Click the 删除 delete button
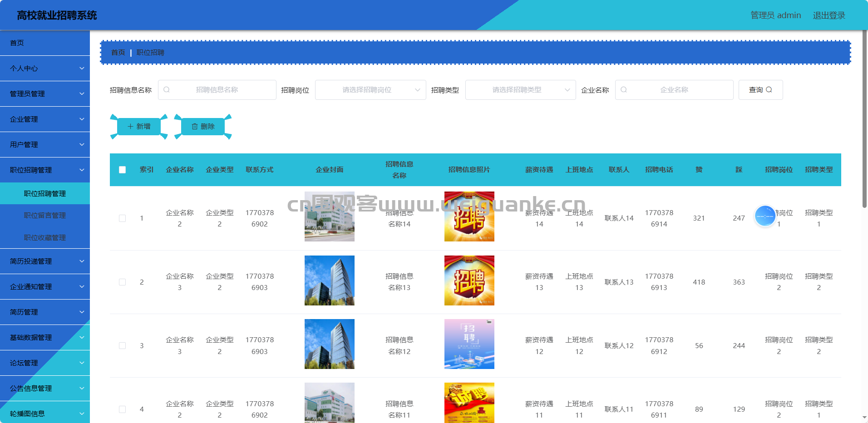Image resolution: width=868 pixels, height=423 pixels. pos(203,127)
